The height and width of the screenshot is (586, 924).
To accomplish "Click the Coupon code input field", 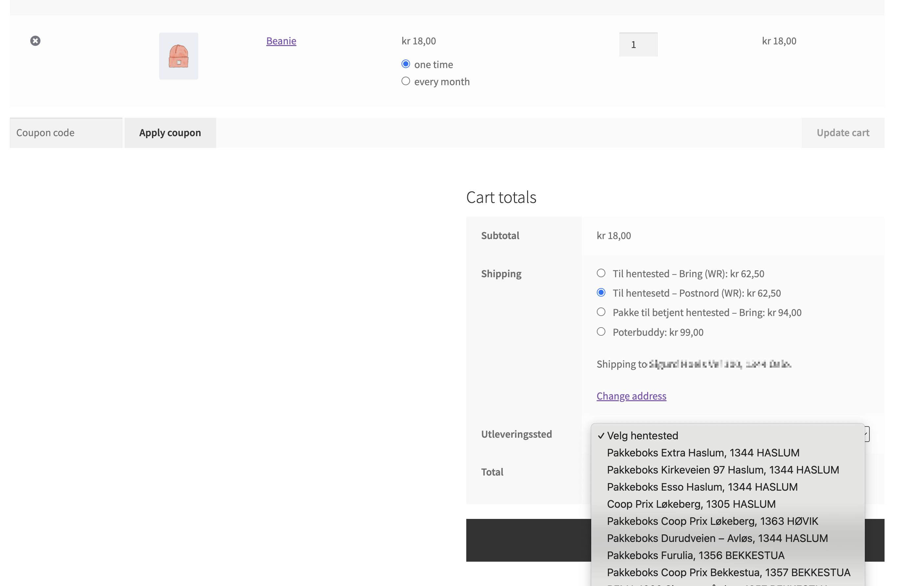I will tap(66, 133).
